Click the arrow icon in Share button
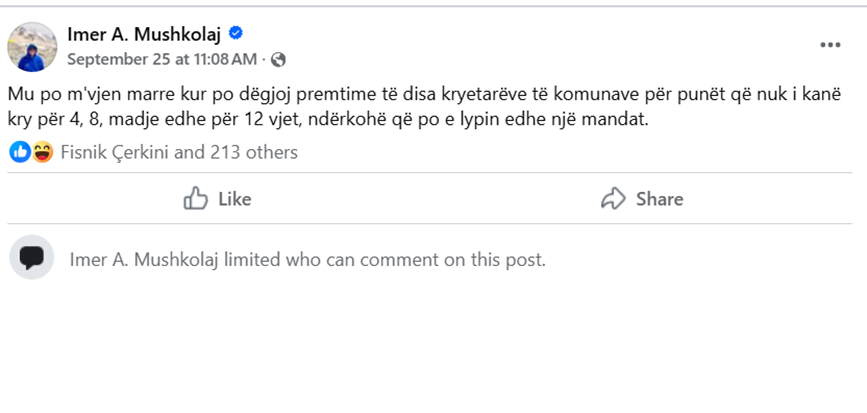 coord(613,199)
